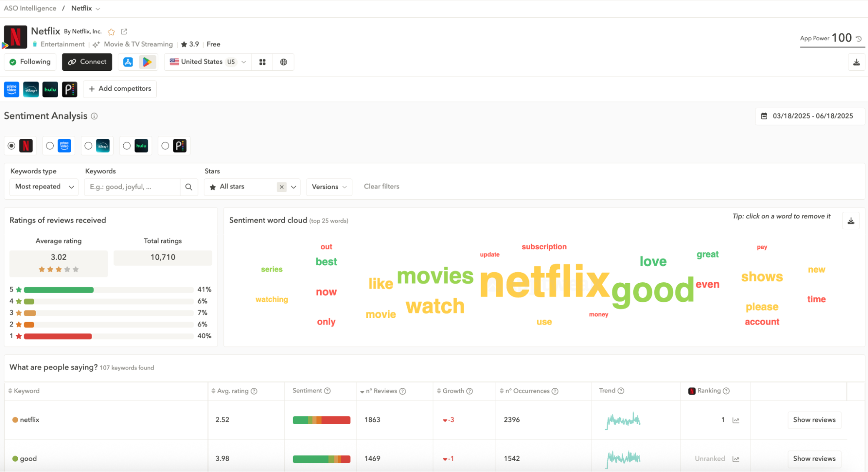
Task: Click the Growth column help icon
Action: point(469,391)
